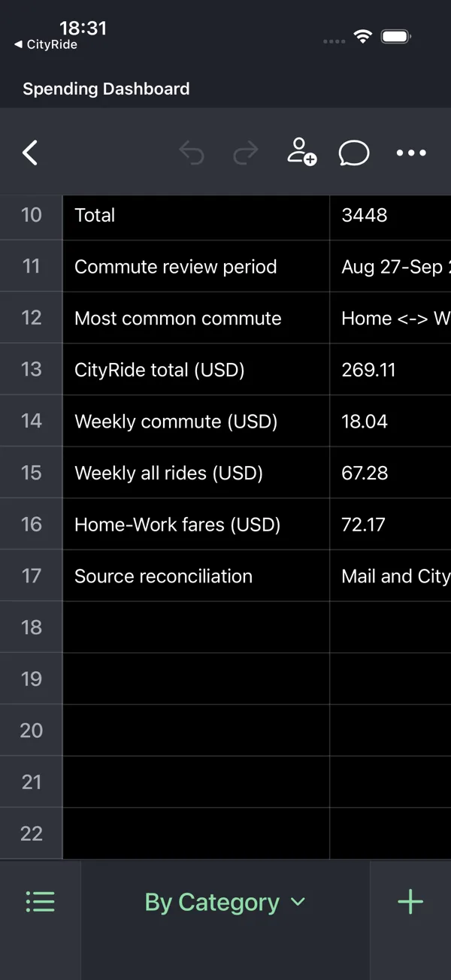Tap the Spending Dashboard title
The width and height of the screenshot is (451, 980).
pyautogui.click(x=106, y=89)
